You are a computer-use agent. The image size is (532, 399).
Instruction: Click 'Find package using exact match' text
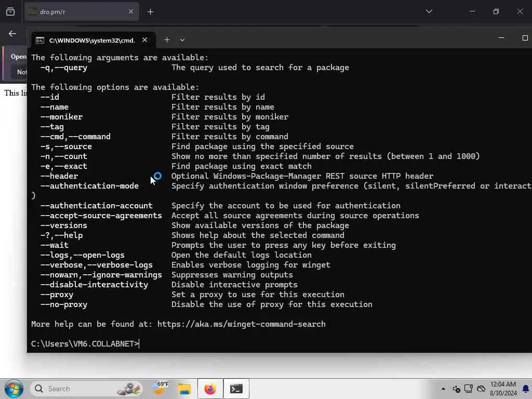click(241, 166)
